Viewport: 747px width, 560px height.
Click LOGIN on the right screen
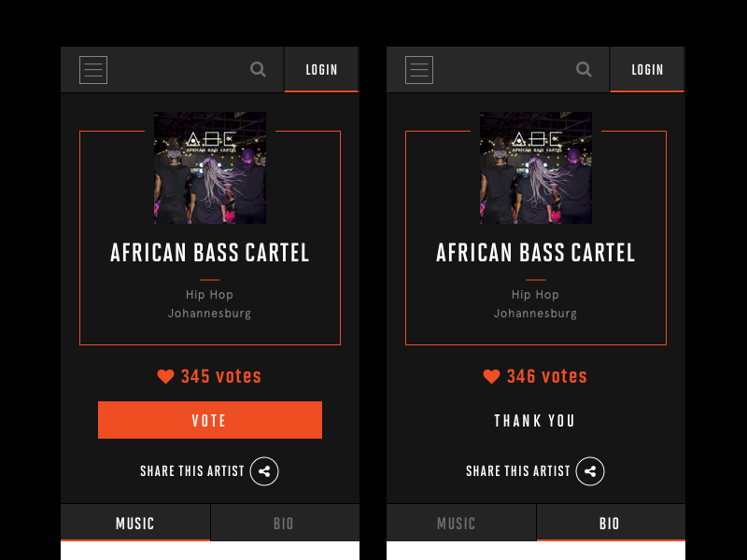[647, 70]
